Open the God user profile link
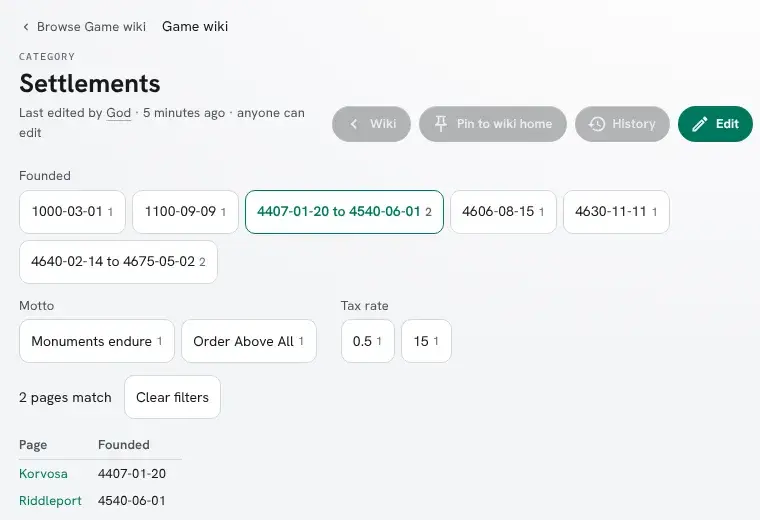760x520 pixels. (x=119, y=113)
